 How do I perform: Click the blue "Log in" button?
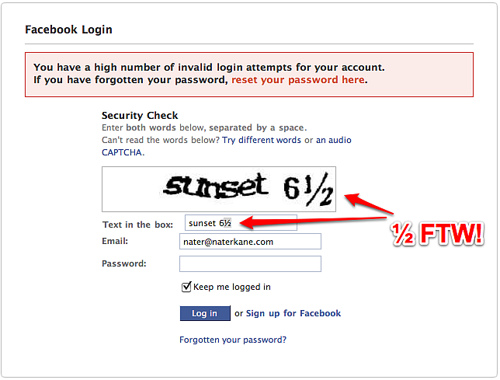point(205,313)
